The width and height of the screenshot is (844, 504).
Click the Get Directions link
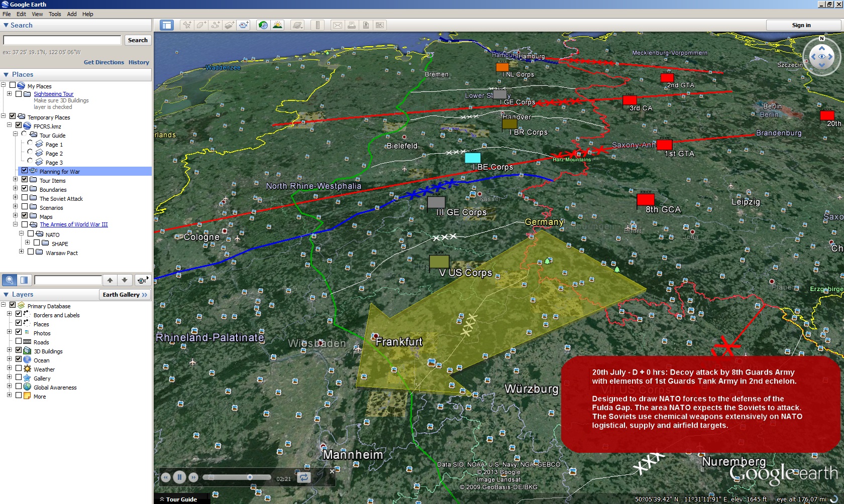104,62
